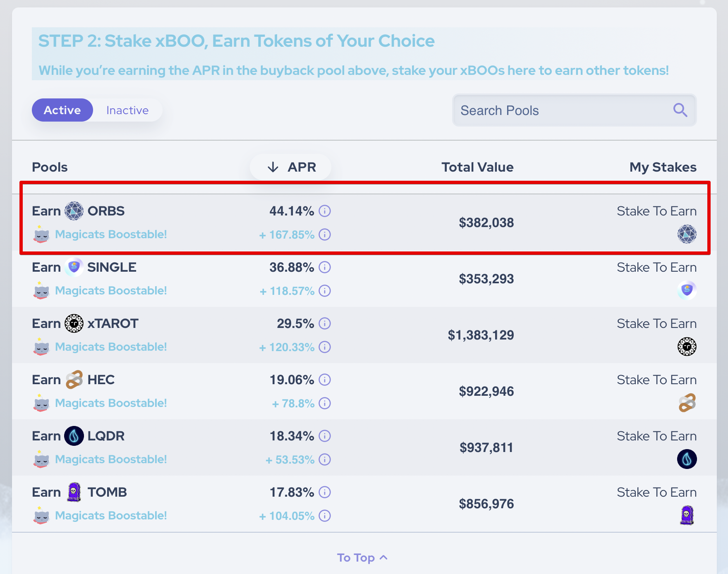Expand the Earn xTAROT pool row
Image resolution: width=728 pixels, height=574 pixels.
364,335
